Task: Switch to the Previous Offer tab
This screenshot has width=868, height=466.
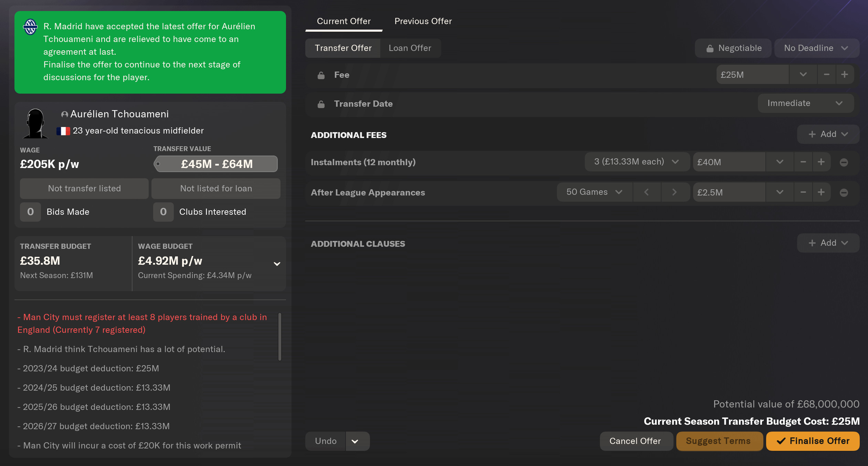Action: pos(423,21)
